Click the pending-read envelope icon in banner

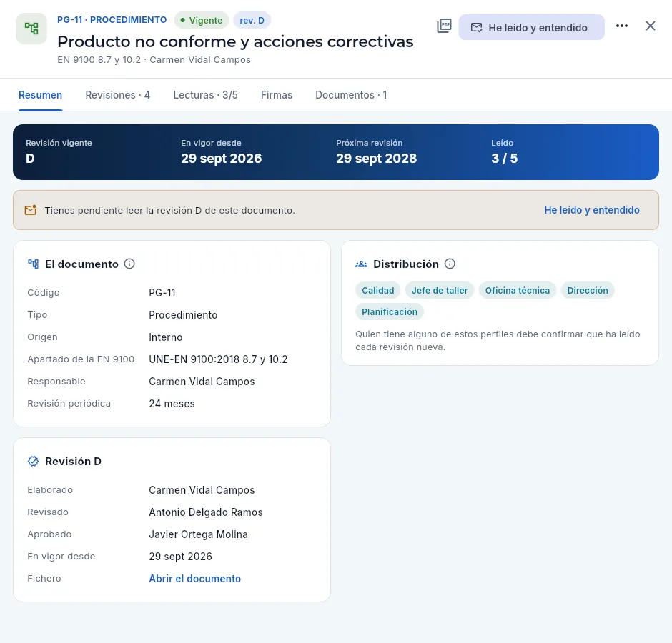(x=31, y=210)
